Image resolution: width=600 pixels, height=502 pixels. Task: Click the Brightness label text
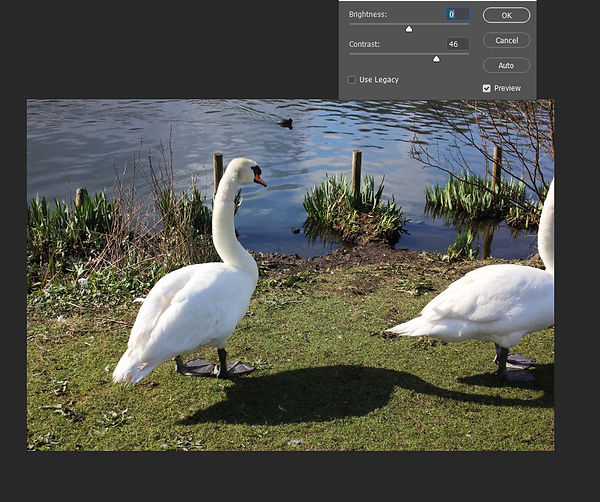[368, 15]
